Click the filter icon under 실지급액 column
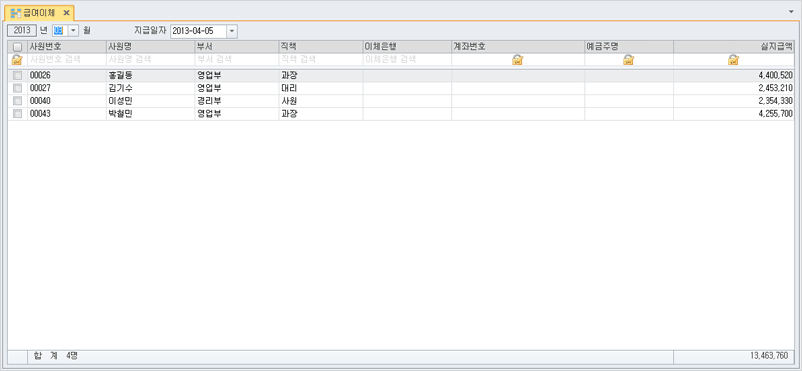802x371 pixels. click(733, 60)
